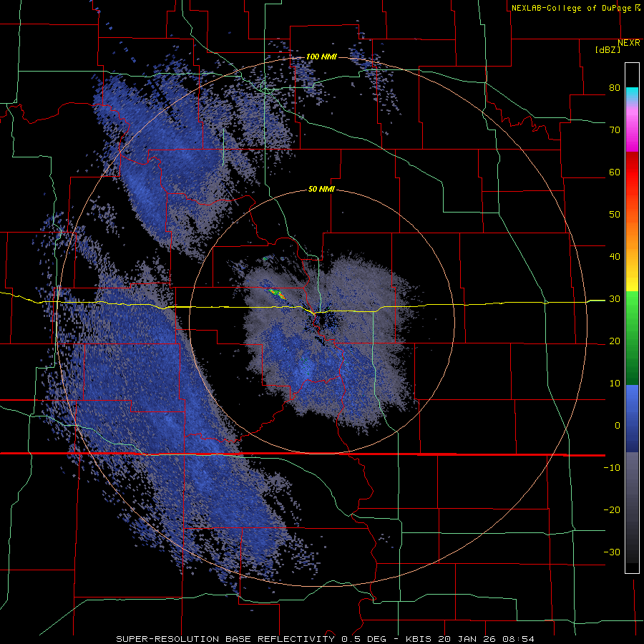This screenshot has height=644, width=644.
Task: Pick the cyan segment at the color bar top
Action: point(632,94)
